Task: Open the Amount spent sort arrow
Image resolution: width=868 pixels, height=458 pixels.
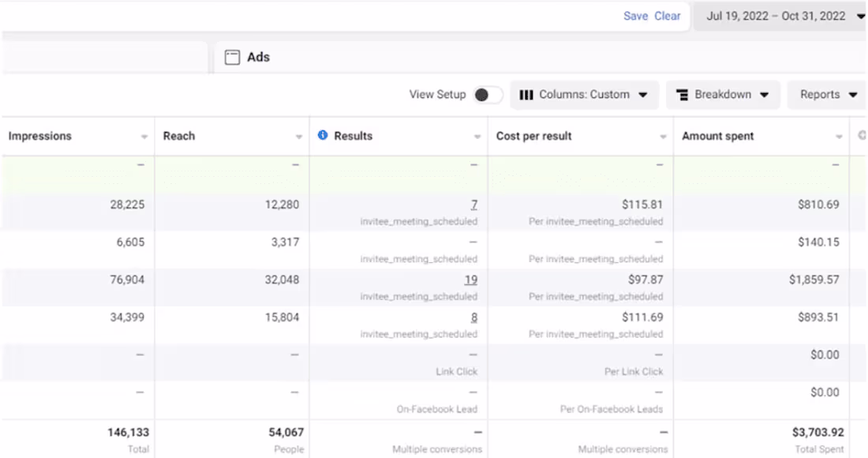Action: click(x=839, y=137)
